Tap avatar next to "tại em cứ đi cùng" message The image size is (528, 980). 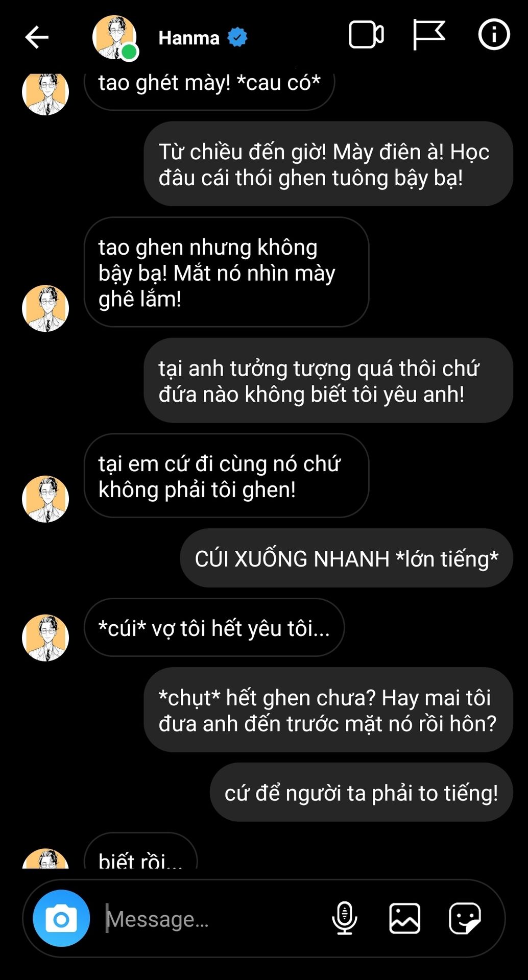click(45, 499)
